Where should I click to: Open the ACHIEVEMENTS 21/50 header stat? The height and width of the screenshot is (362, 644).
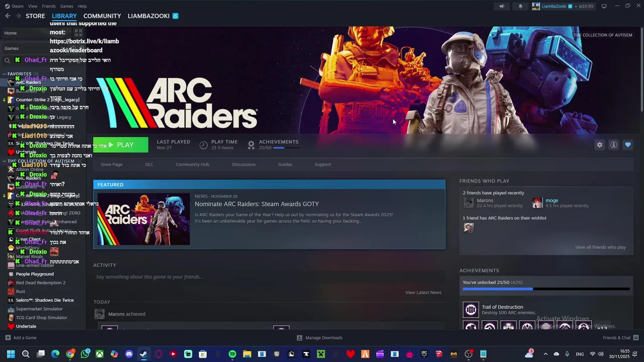273,145
